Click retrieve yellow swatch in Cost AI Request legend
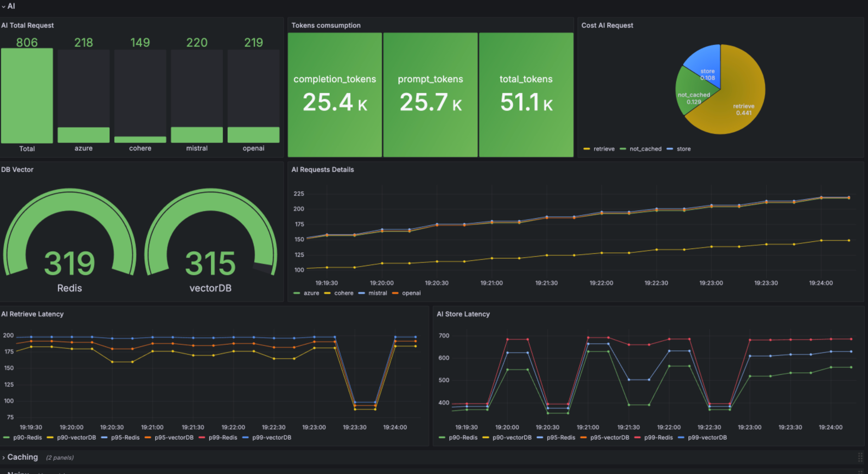868x474 pixels. 586,149
